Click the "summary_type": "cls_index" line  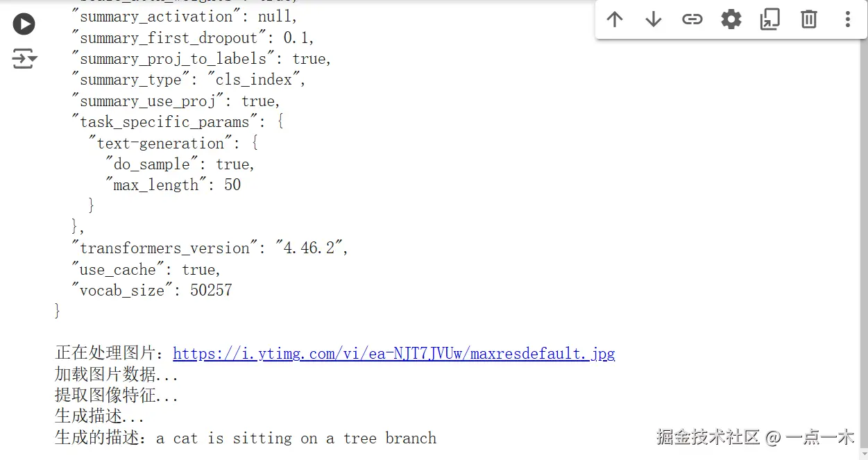click(x=189, y=80)
